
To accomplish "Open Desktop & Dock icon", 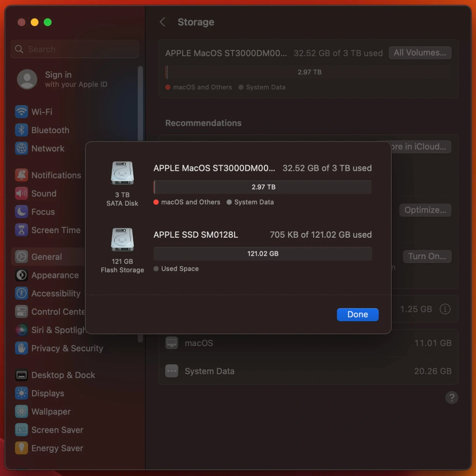I will (21, 375).
